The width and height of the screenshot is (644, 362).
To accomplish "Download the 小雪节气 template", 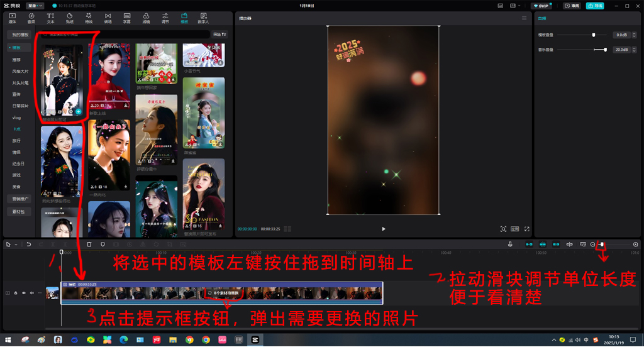I will (x=220, y=63).
